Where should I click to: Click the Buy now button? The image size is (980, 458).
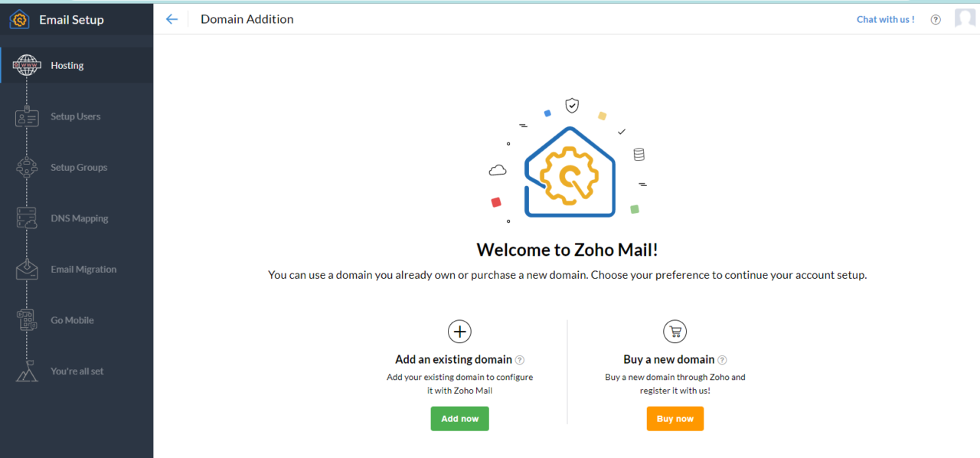[x=675, y=418]
